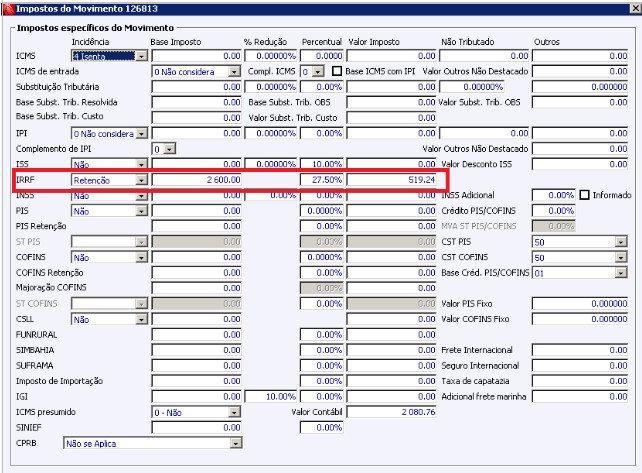
Task: Click ICMS Valor Outros Não Destacado field
Action: point(580,72)
